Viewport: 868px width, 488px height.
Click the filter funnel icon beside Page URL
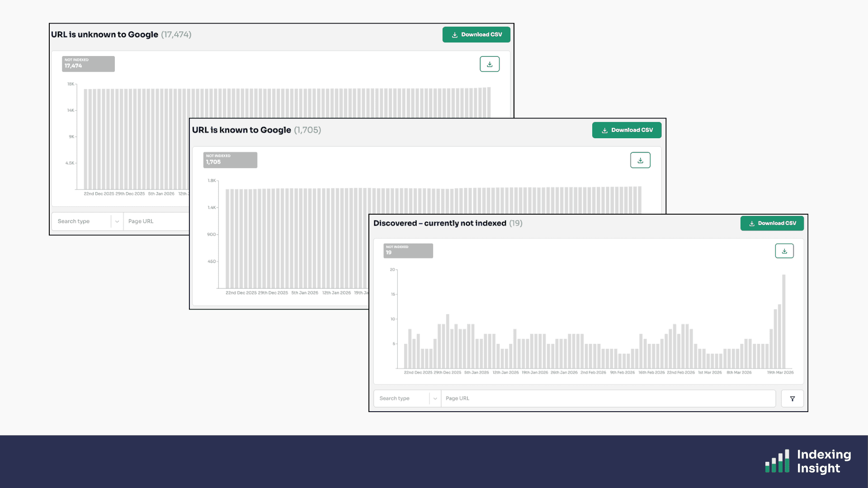pyautogui.click(x=792, y=399)
